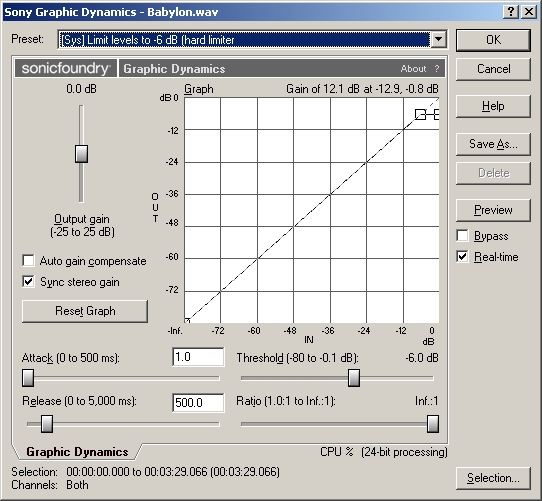Select the Graphic Dynamics tab
Viewport: 542px width, 501px height.
[x=77, y=452]
